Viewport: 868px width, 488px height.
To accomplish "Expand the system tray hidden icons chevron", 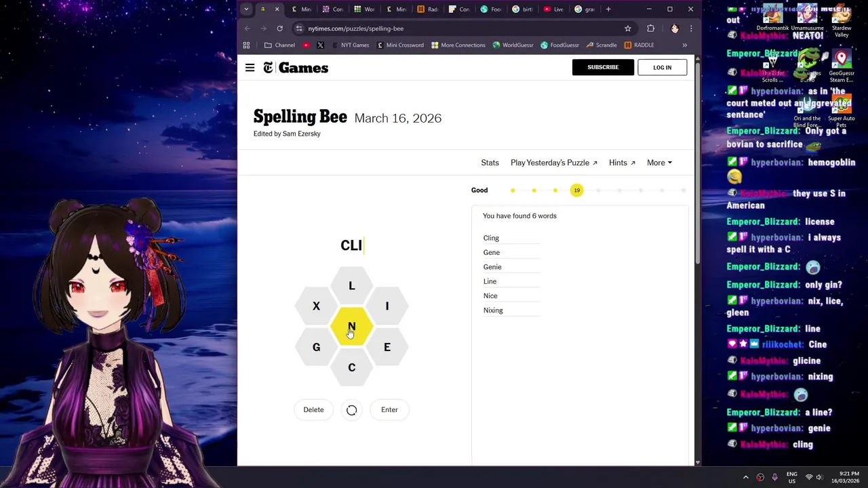I will pos(745,477).
